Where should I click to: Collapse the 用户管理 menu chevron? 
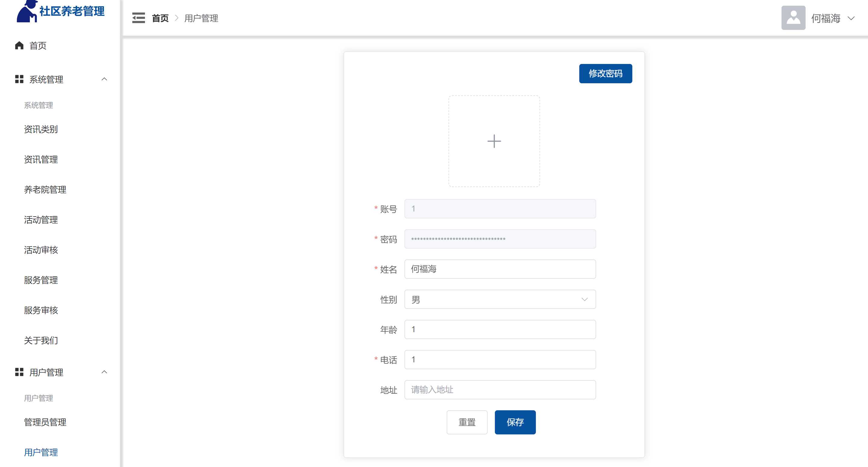(104, 372)
